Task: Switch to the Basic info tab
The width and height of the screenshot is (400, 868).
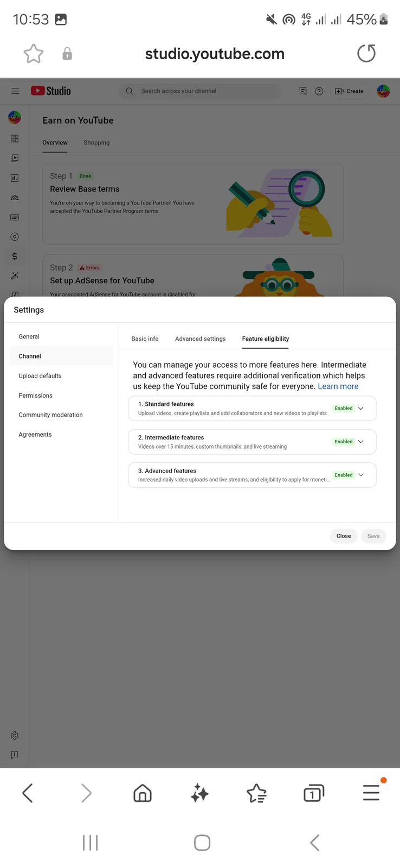Action: click(x=145, y=339)
